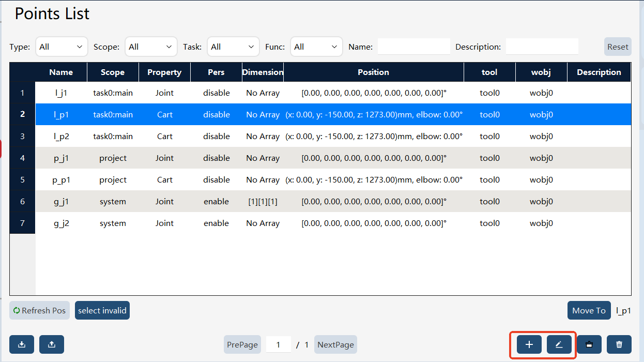Screen dimensions: 644x362
Task: Click the tool column header
Action: point(489,72)
